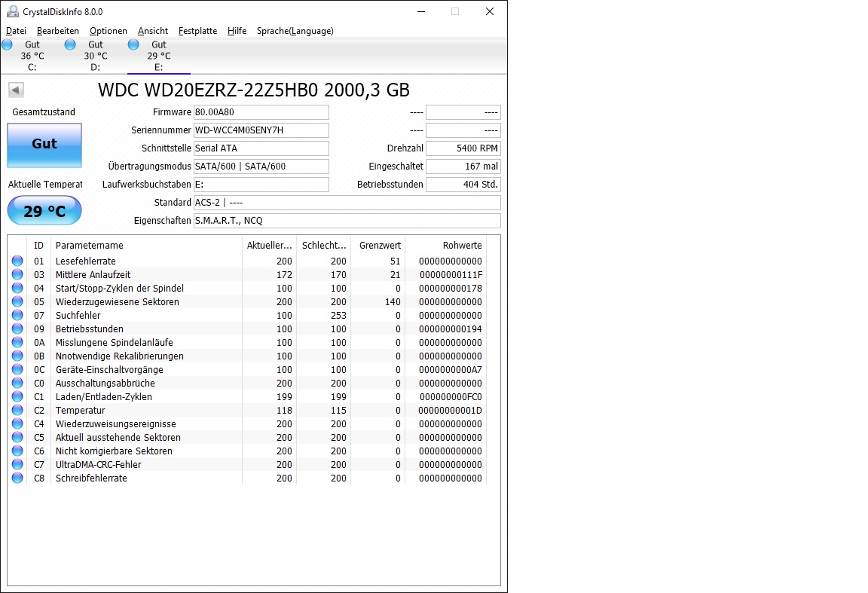Click raw value 00000000001D in Temperatur row
This screenshot has width=868, height=593.
pyautogui.click(x=450, y=411)
